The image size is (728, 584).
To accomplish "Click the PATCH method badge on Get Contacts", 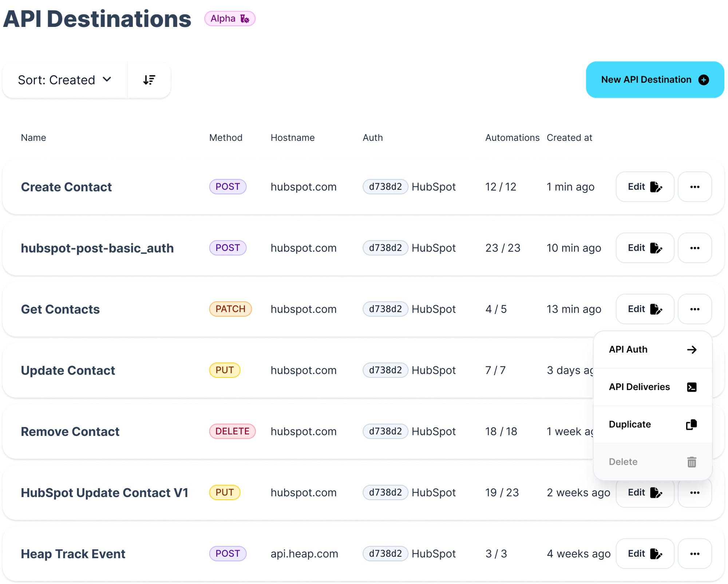I will [x=230, y=309].
